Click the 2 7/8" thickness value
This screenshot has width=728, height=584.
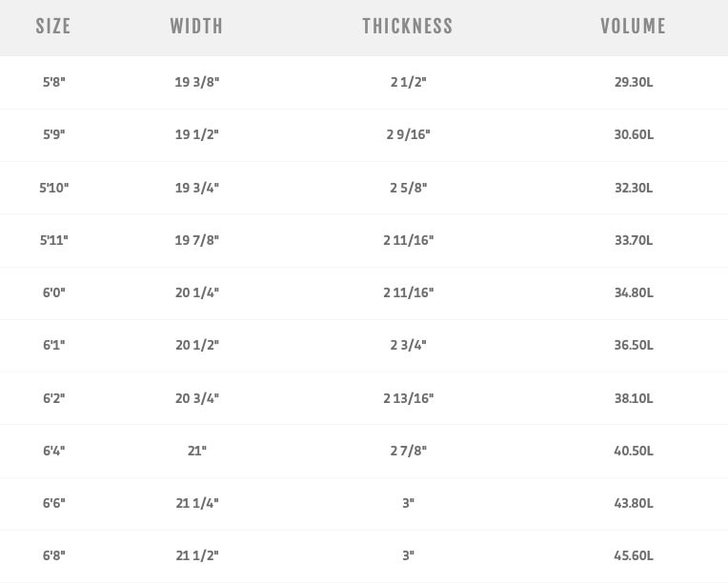coord(408,451)
